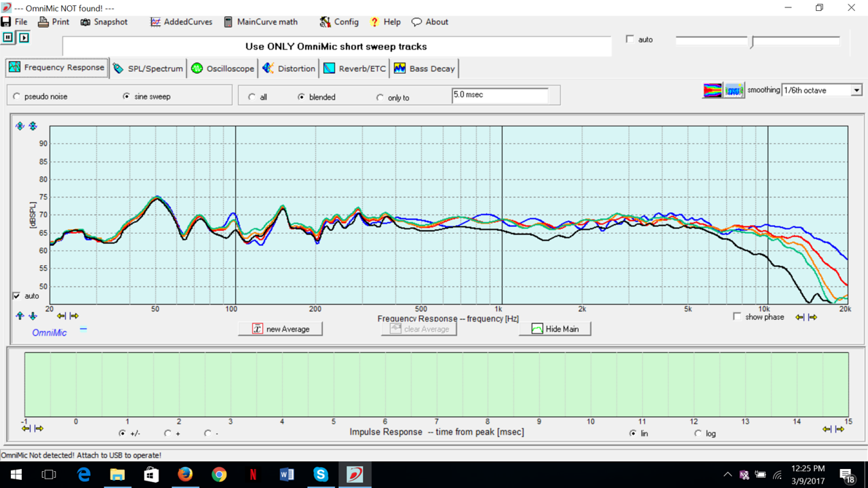Open the smoothing 1/6th octave dropdown
868x488 pixels.
856,90
